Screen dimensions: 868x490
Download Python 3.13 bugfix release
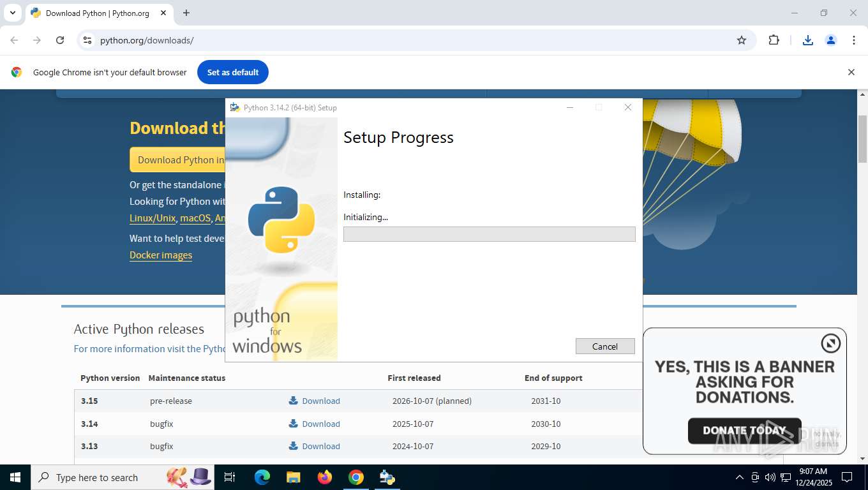tap(321, 446)
